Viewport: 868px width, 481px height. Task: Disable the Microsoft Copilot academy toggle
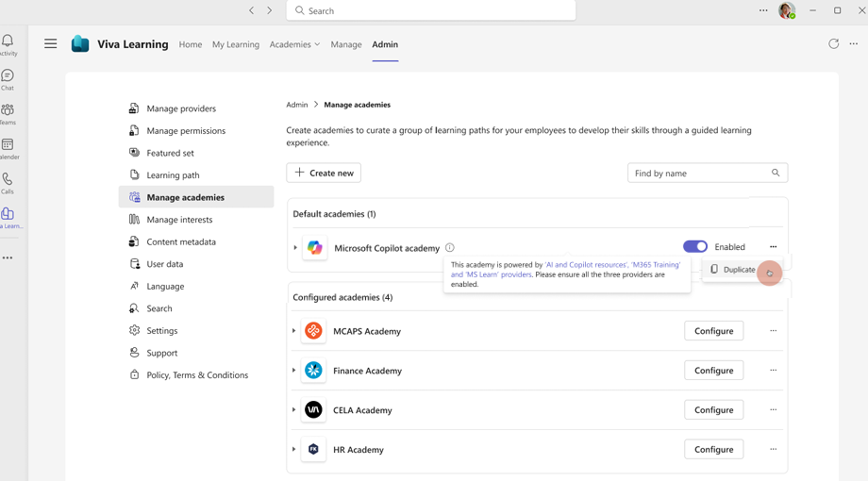[x=695, y=247]
